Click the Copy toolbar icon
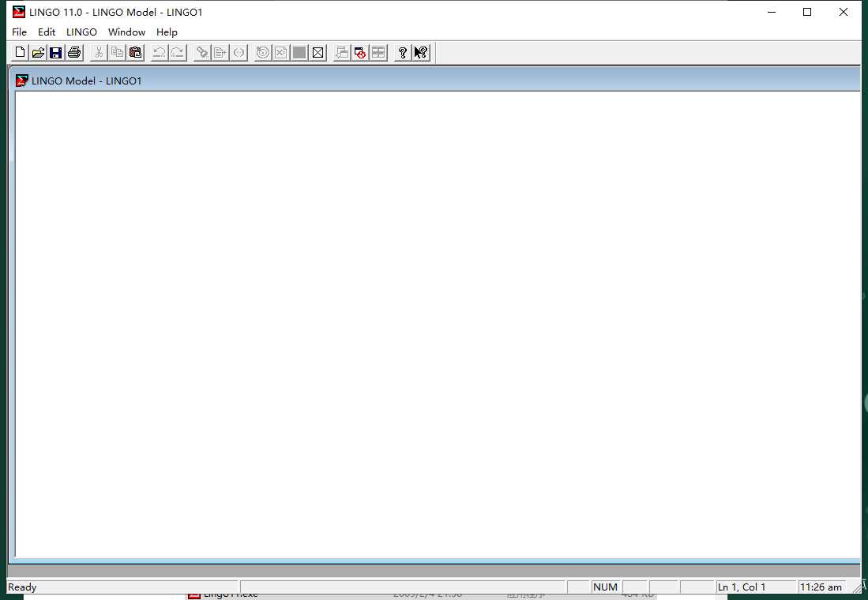Screen dimensions: 868x600 (117, 53)
